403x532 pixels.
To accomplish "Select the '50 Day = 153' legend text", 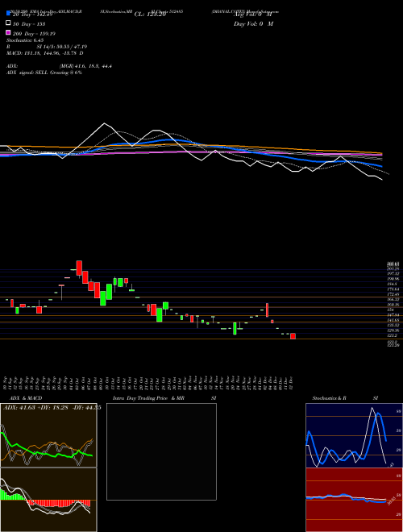I will 29,24.
